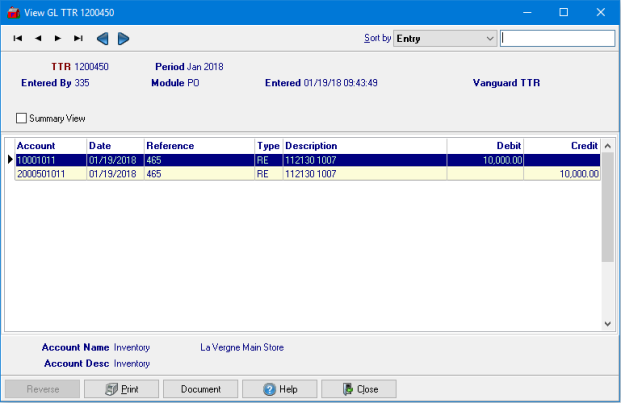The height and width of the screenshot is (403, 621).
Task: Click the Account column header
Action: tap(50, 146)
